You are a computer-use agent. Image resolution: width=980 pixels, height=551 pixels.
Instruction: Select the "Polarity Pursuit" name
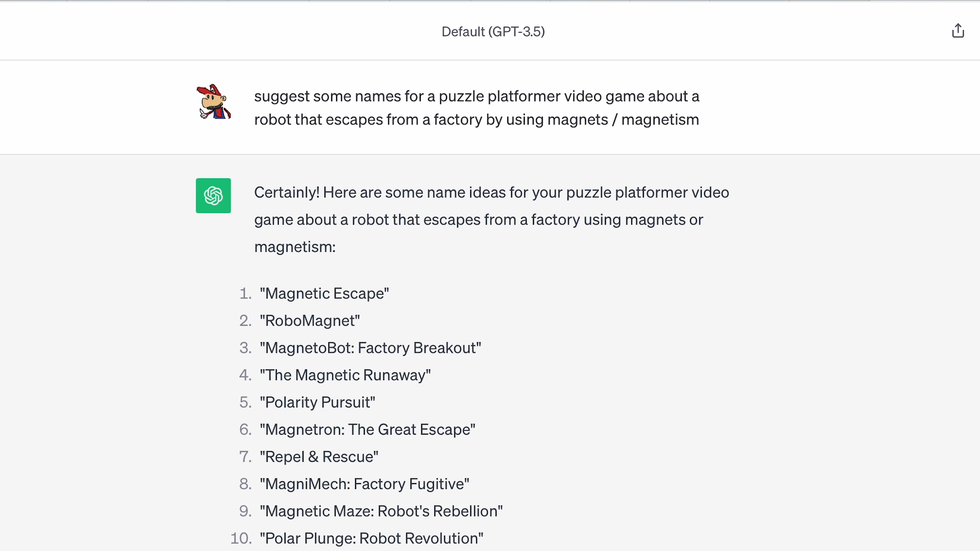(317, 402)
